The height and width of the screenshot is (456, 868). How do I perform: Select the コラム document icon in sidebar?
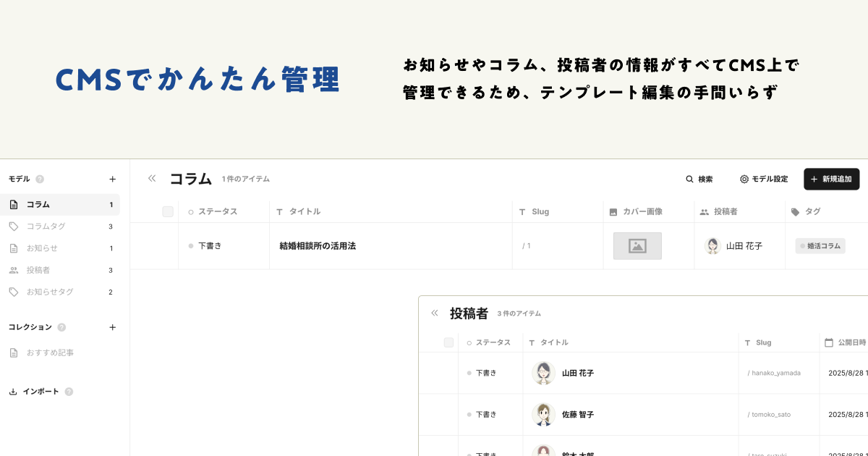click(x=13, y=205)
